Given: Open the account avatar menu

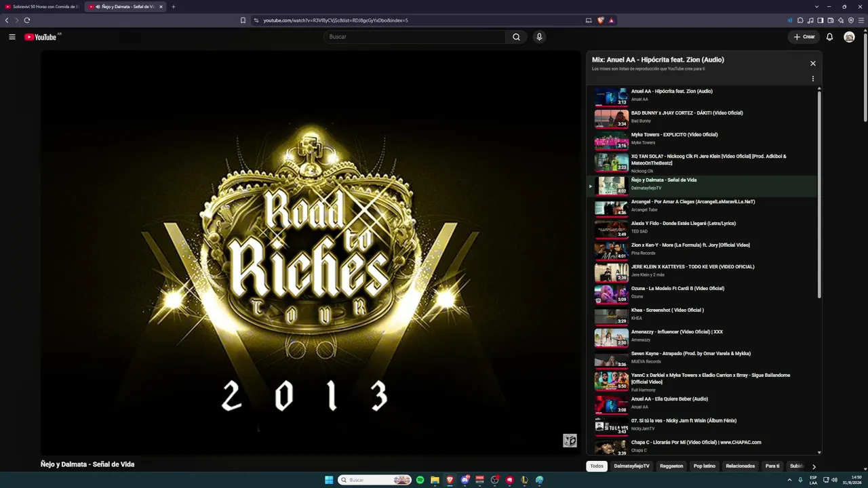Looking at the screenshot, I should (x=849, y=37).
